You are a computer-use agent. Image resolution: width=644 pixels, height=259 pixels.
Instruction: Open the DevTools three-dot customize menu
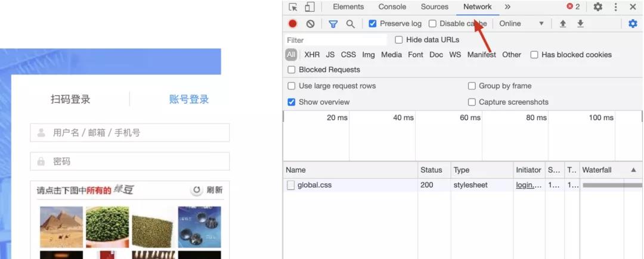coord(615,7)
